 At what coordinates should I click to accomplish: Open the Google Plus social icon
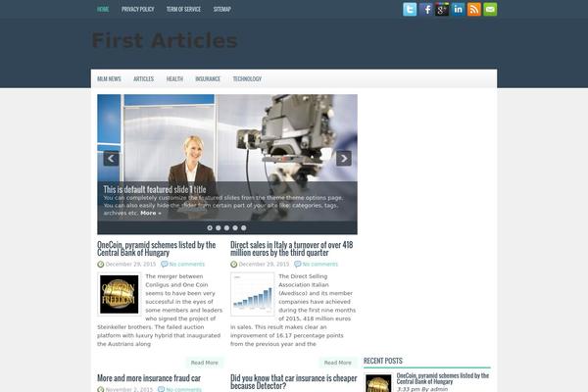click(442, 10)
